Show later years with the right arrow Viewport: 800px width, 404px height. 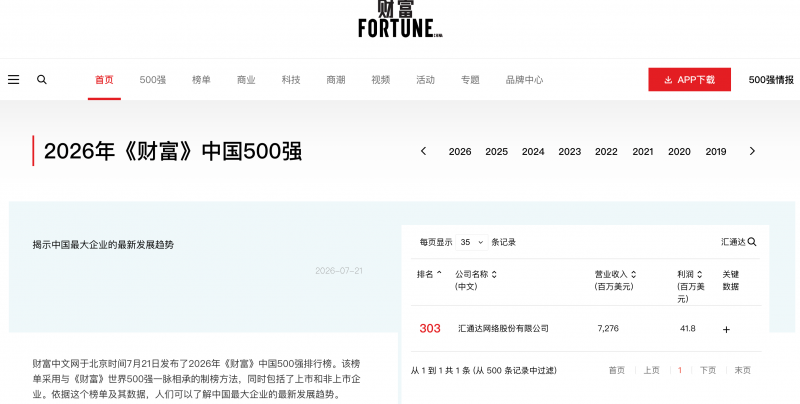point(752,151)
